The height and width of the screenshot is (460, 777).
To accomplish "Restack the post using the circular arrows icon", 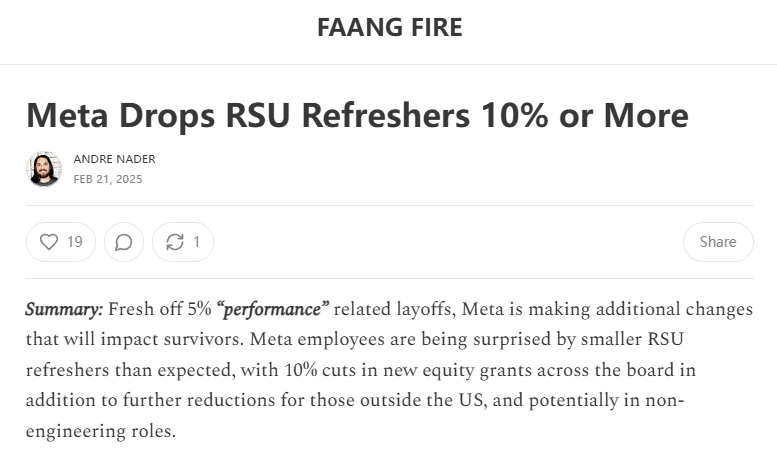I will coord(175,242).
